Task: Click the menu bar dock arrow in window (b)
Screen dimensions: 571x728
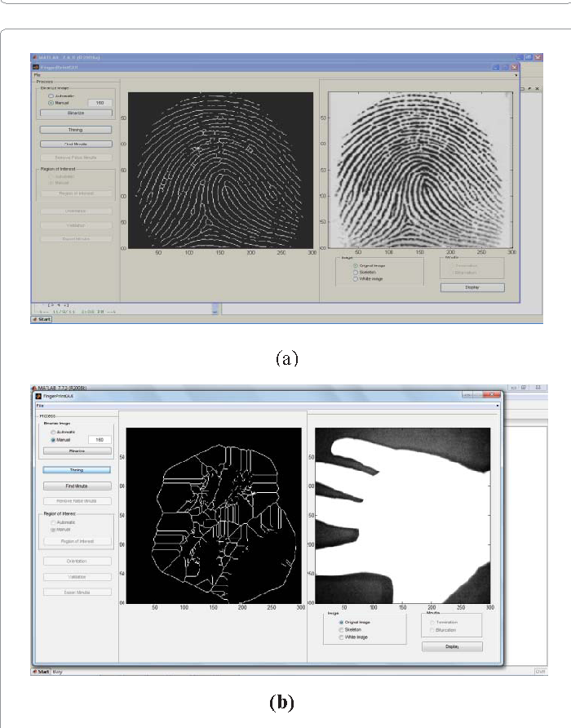Action: (498, 406)
